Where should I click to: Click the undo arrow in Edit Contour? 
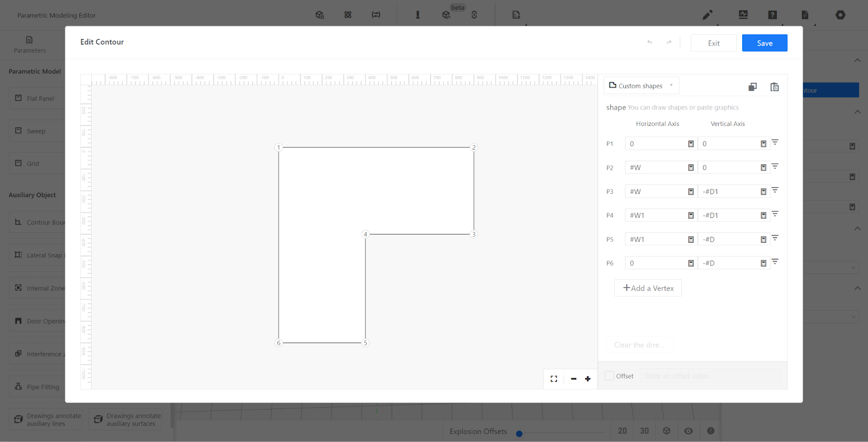[649, 42]
